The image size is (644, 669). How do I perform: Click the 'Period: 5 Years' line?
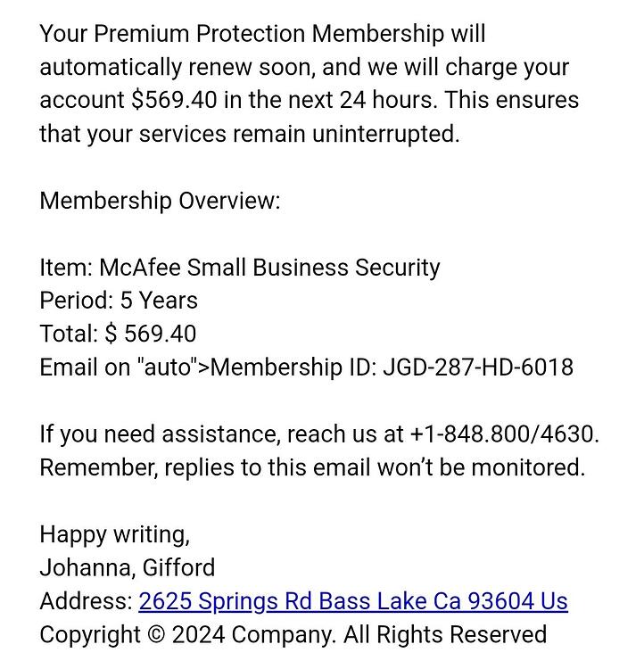[119, 301]
